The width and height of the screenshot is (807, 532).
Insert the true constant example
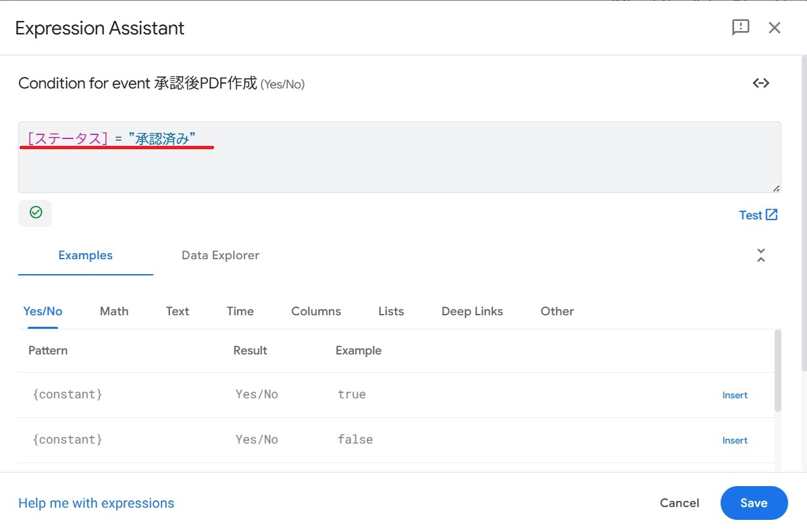pyautogui.click(x=735, y=395)
